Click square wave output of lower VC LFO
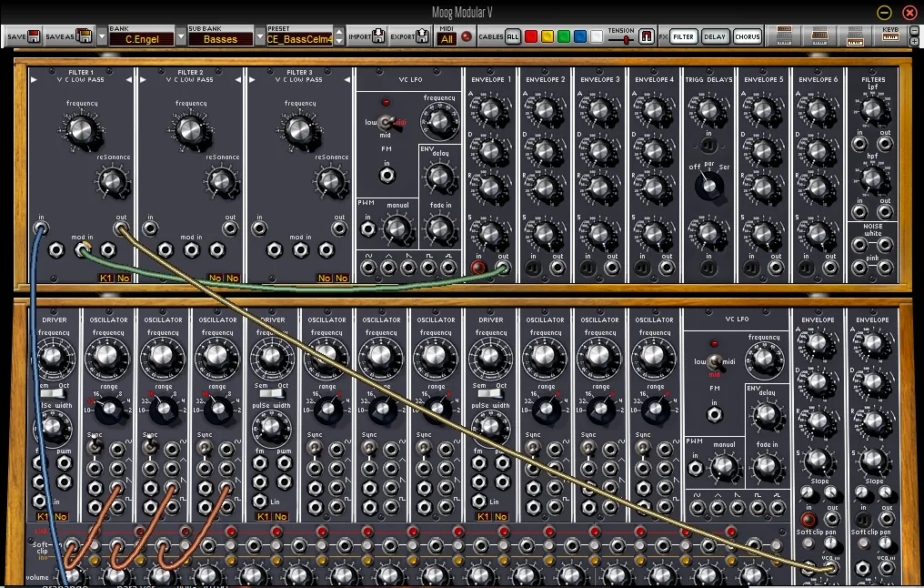 758,507
